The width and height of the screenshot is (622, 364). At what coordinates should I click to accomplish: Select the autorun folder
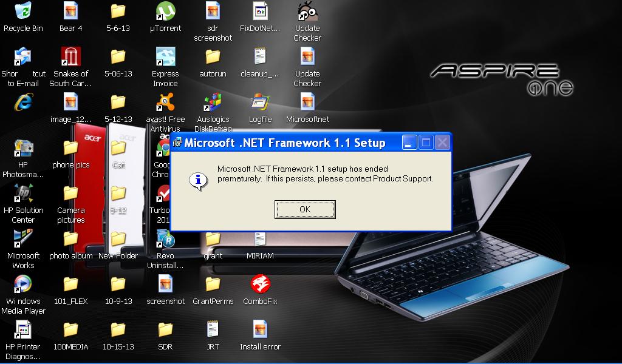213,56
